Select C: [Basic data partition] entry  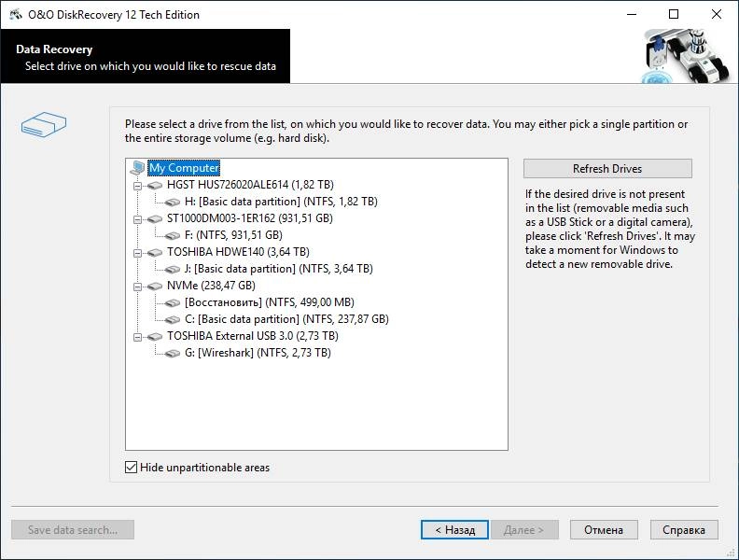(x=286, y=319)
